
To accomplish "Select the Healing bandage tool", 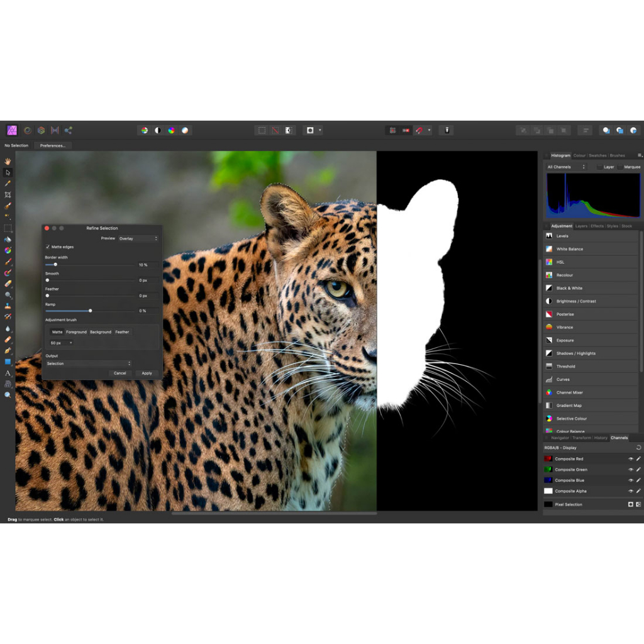I will [8, 340].
